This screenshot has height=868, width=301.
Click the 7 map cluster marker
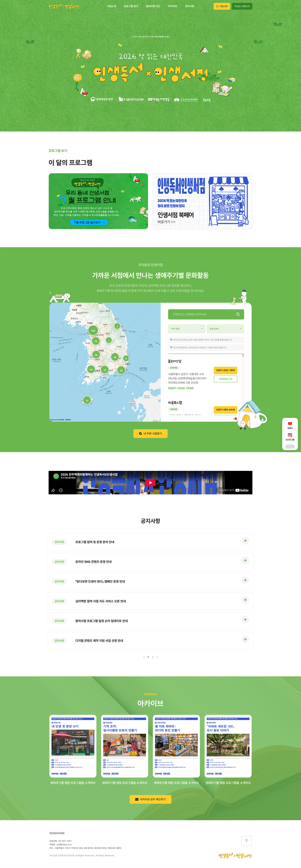(109, 340)
